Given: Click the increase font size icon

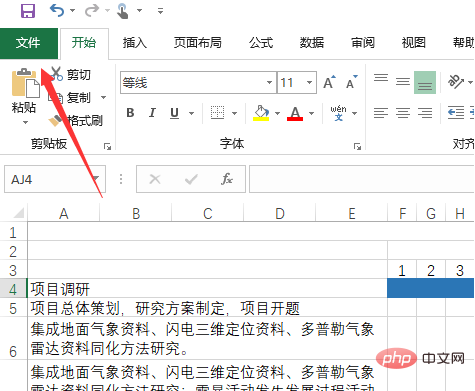Looking at the screenshot, I should pyautogui.click(x=329, y=82).
